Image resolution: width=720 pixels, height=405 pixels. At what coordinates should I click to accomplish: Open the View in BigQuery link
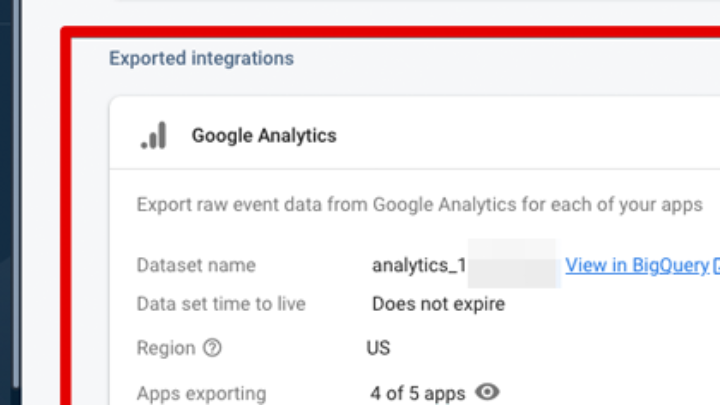tap(636, 266)
